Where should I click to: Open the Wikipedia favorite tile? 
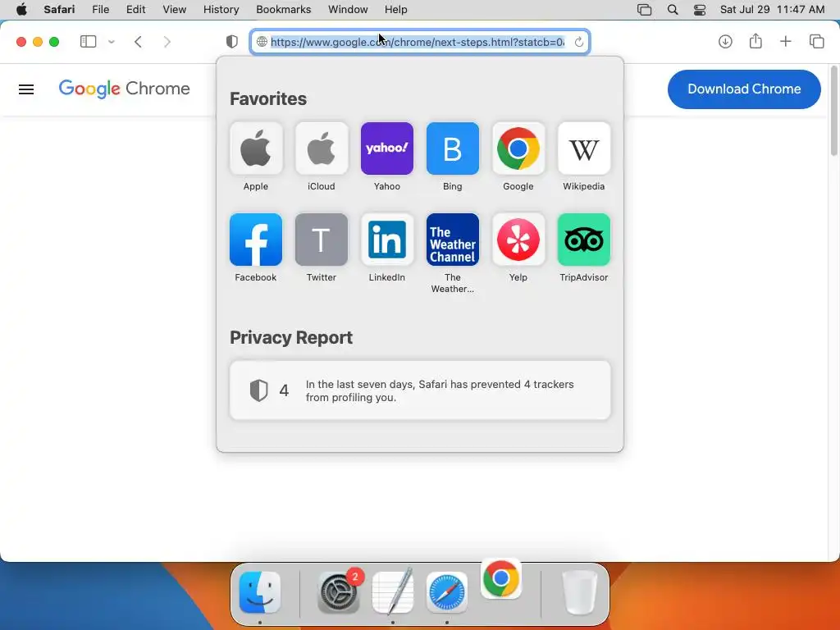(x=584, y=148)
